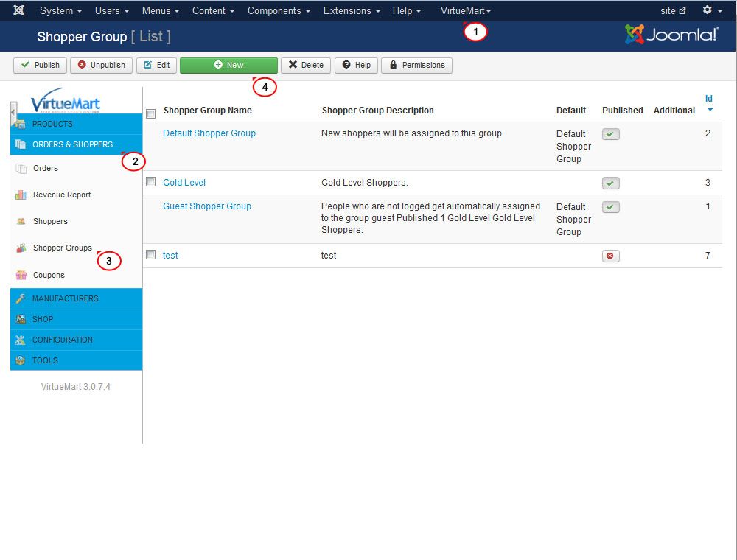Image resolution: width=737 pixels, height=560 pixels.
Task: Click the Revenue Report chart icon
Action: [x=21, y=195]
